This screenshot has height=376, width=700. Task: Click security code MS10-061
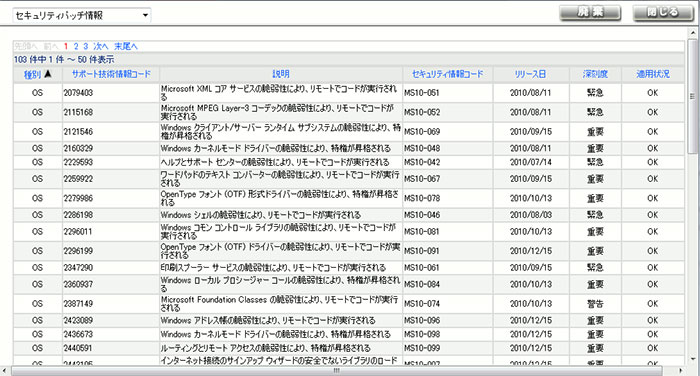(x=422, y=267)
